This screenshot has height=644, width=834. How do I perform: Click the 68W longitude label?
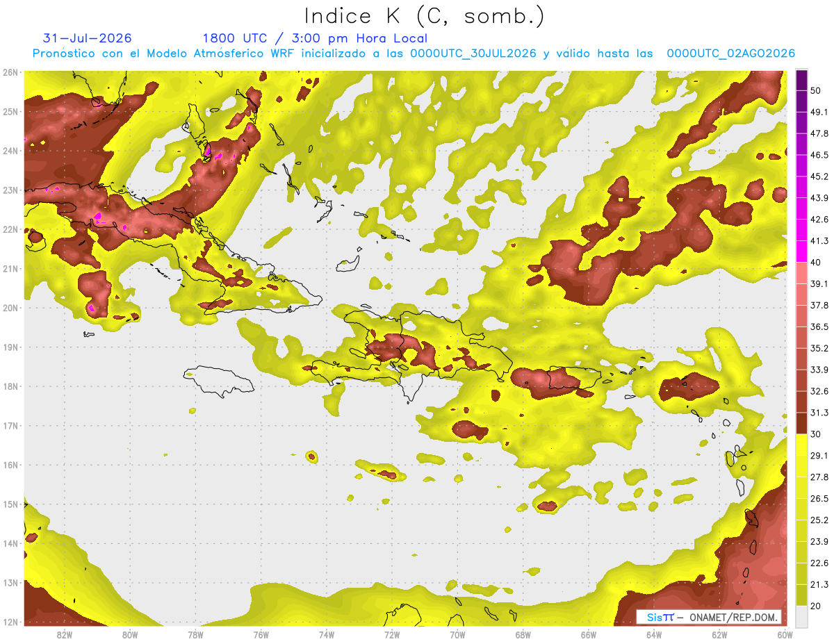(x=523, y=634)
